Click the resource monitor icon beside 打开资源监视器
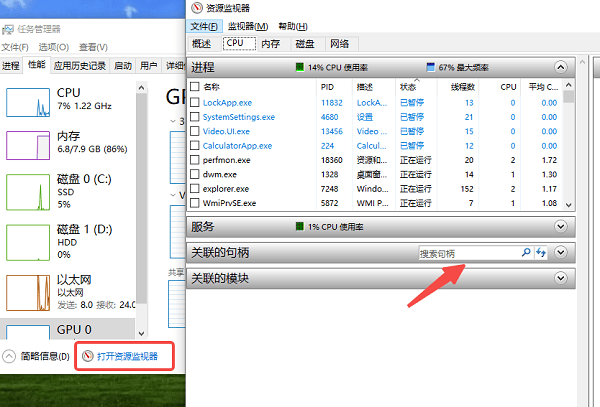Screen dimensions: 600x407 [x=88, y=356]
